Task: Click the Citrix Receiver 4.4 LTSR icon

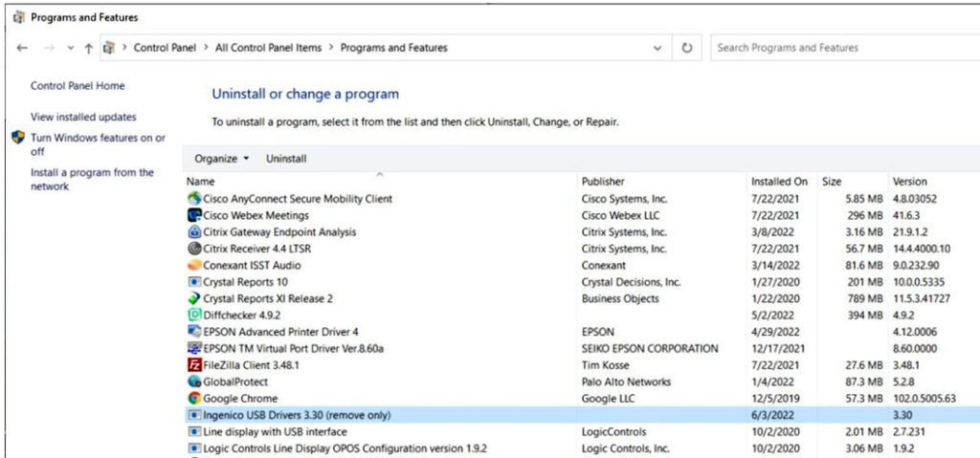Action: click(x=194, y=249)
